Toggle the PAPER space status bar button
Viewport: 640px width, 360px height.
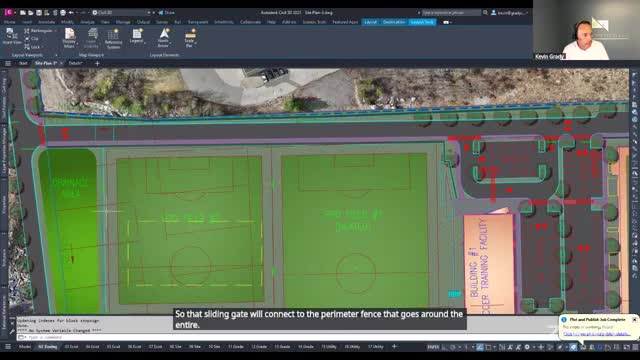tap(433, 347)
